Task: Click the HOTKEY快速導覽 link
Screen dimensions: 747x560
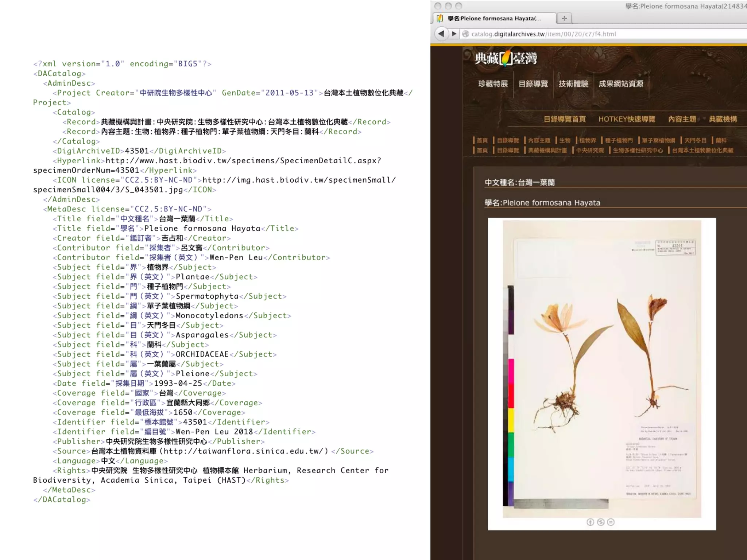Action: (627, 119)
